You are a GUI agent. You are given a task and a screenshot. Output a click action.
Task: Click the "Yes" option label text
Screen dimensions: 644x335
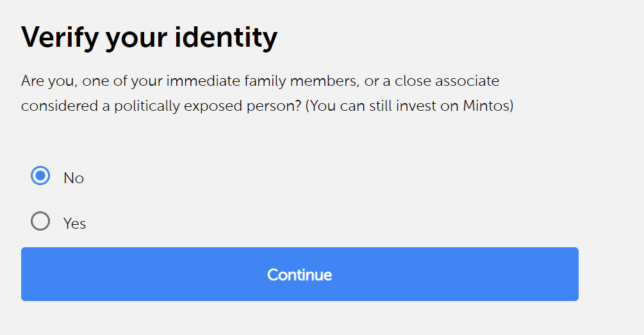coord(74,224)
